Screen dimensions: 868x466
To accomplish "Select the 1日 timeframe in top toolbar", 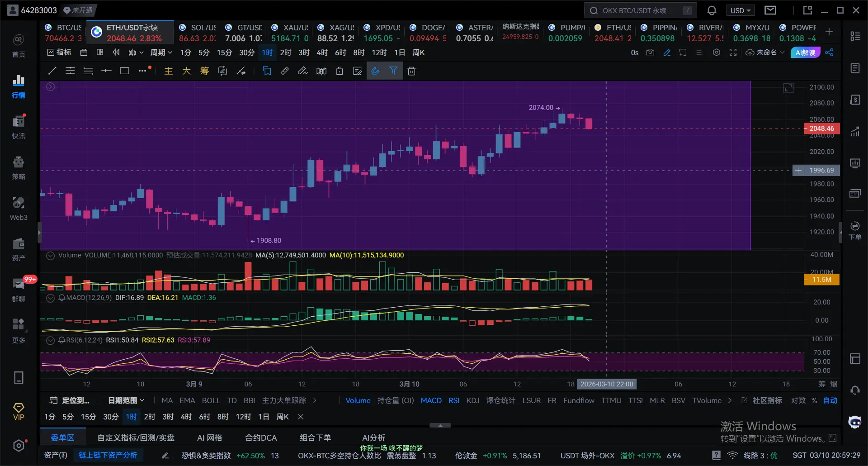I will [x=400, y=52].
